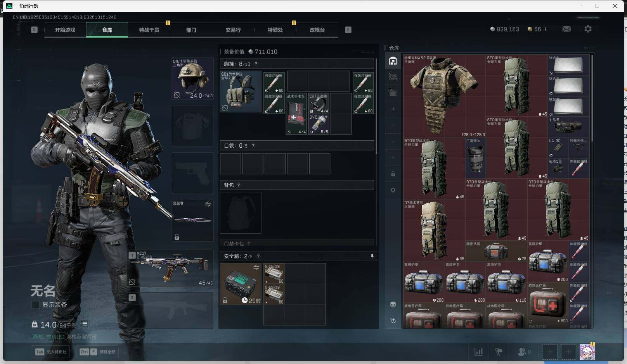Open the statistics bar chart icon
The image size is (627, 364).
click(x=479, y=352)
